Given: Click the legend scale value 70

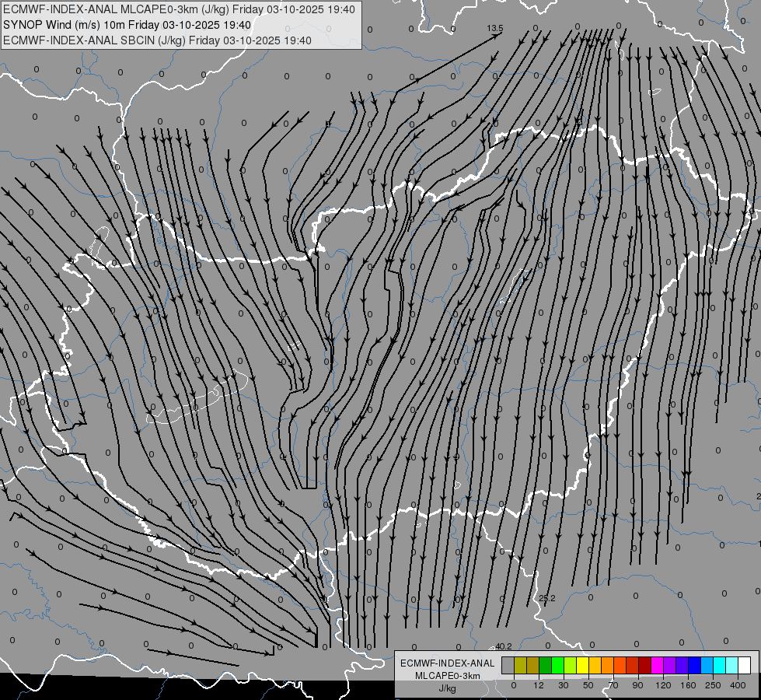Looking at the screenshot, I should pyautogui.click(x=613, y=685).
